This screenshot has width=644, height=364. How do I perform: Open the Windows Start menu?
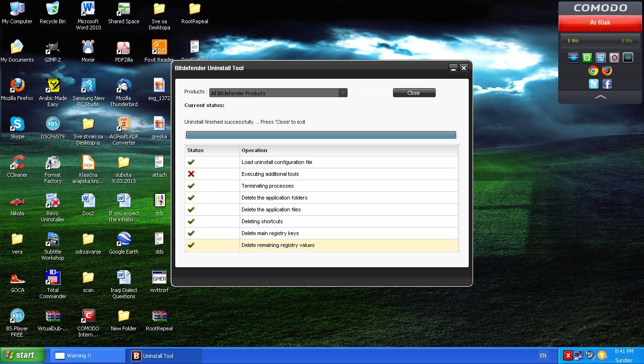click(23, 355)
